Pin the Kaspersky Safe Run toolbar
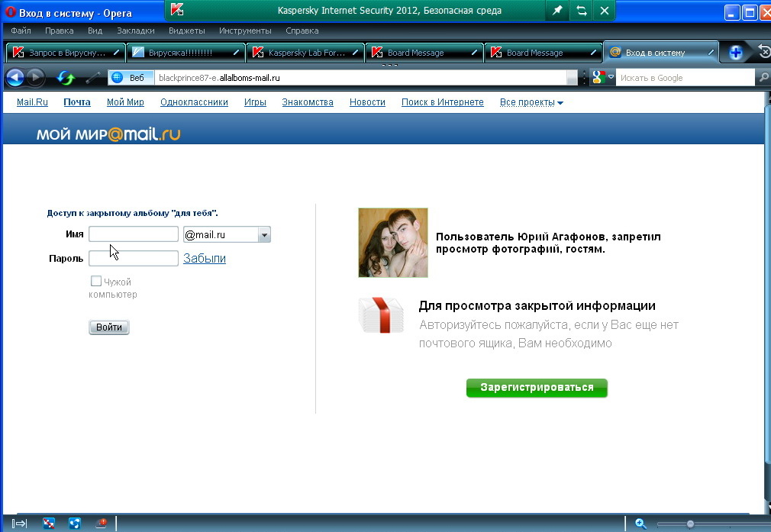 pyautogui.click(x=557, y=11)
